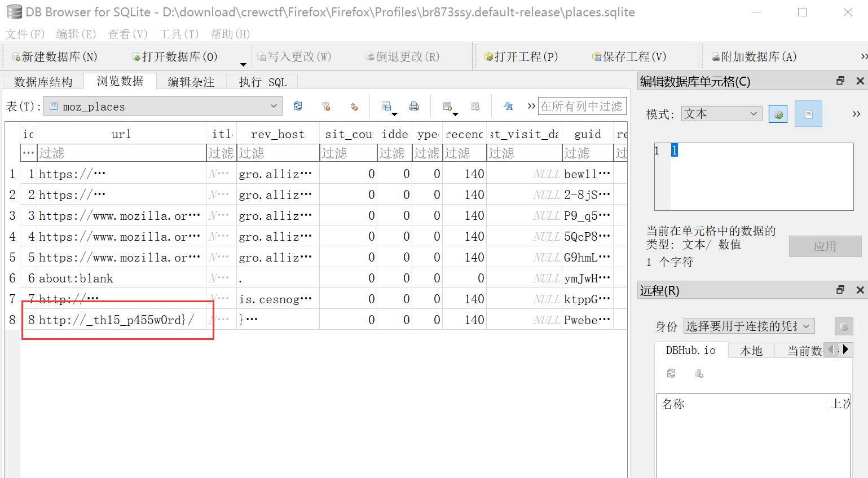Click the left arrow of remote tabs scroller

[831, 349]
